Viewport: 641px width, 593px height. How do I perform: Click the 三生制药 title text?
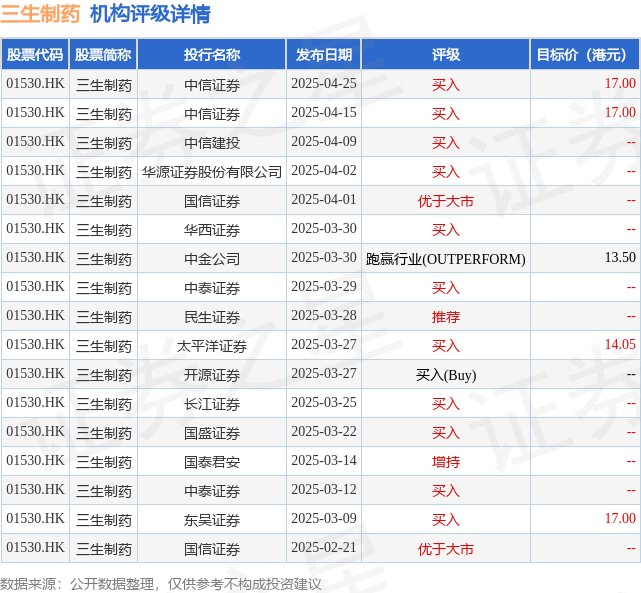tap(40, 14)
